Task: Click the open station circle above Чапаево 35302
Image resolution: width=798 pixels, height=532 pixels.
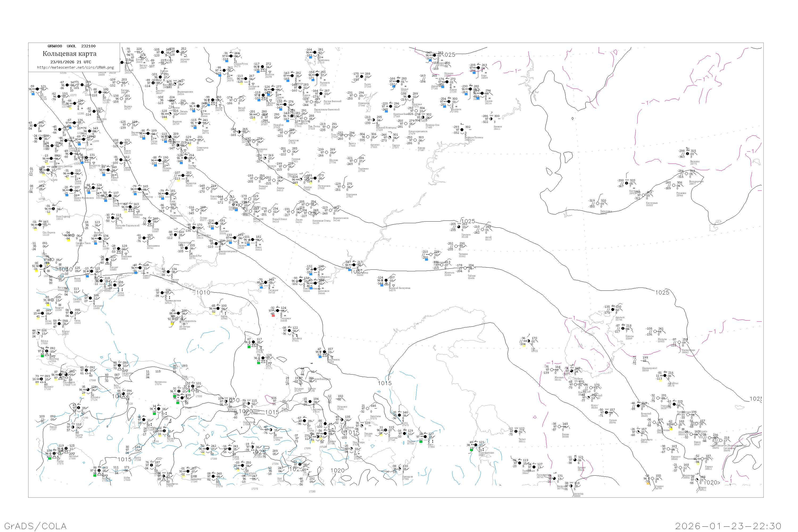Action: 456,246
